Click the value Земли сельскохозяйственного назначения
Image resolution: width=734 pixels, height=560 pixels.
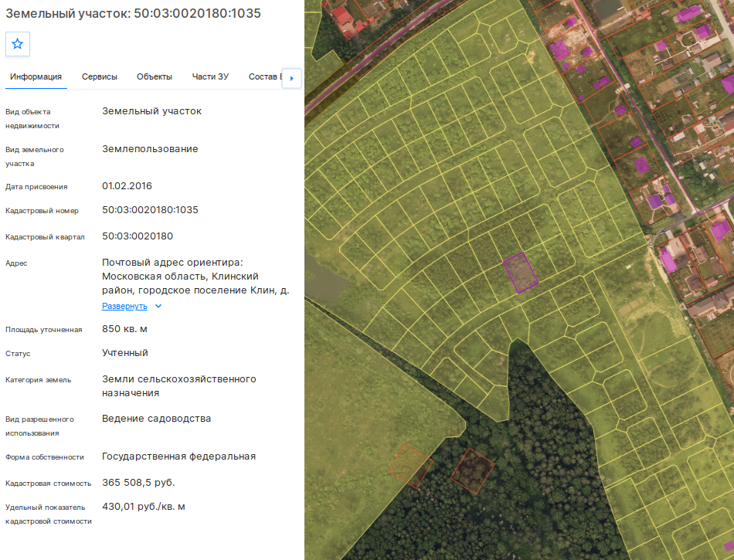tap(178, 386)
